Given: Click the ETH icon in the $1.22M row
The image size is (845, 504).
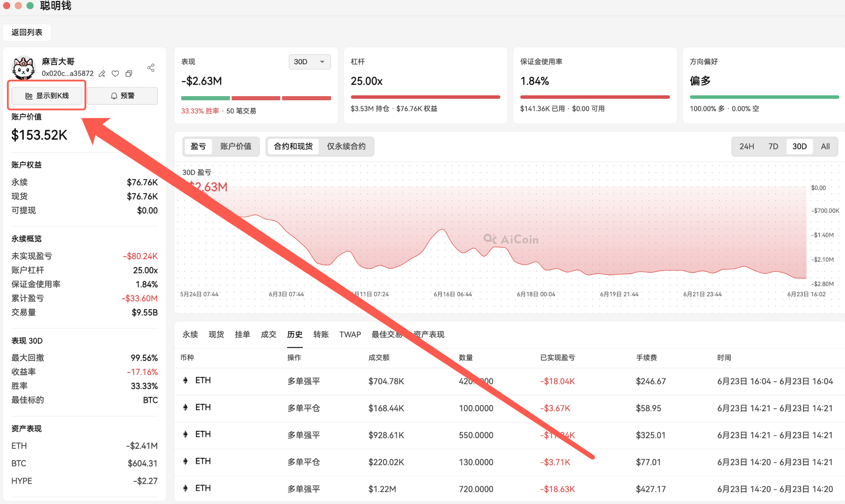Looking at the screenshot, I should (x=186, y=488).
